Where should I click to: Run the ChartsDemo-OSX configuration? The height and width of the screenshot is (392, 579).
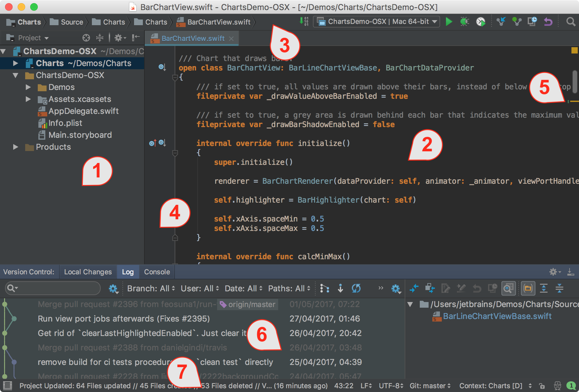(449, 22)
